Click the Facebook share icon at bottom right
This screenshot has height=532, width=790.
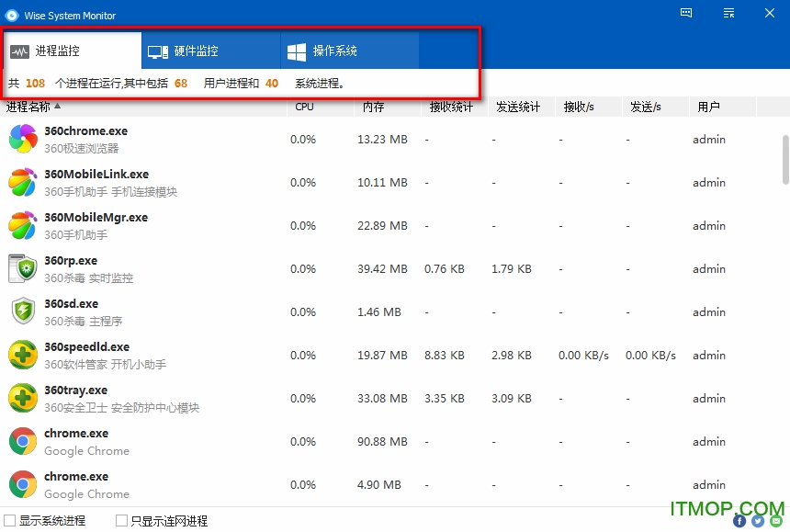click(739, 520)
